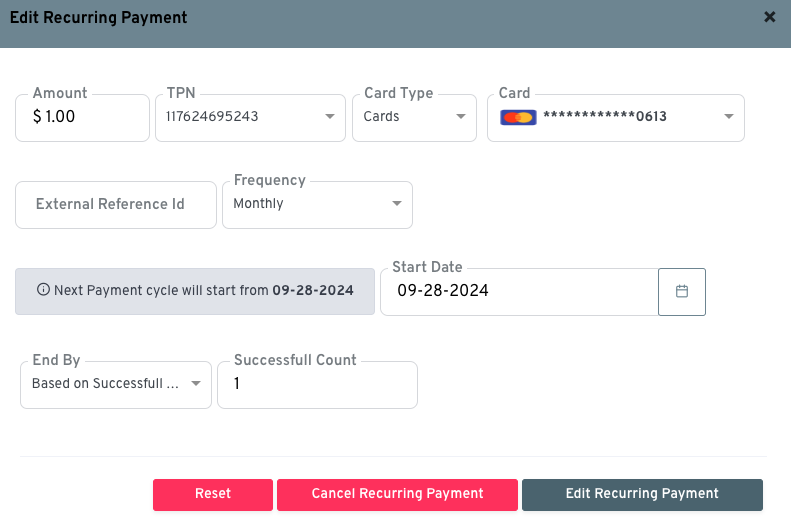Close the Edit Recurring Payment dialog

769,17
